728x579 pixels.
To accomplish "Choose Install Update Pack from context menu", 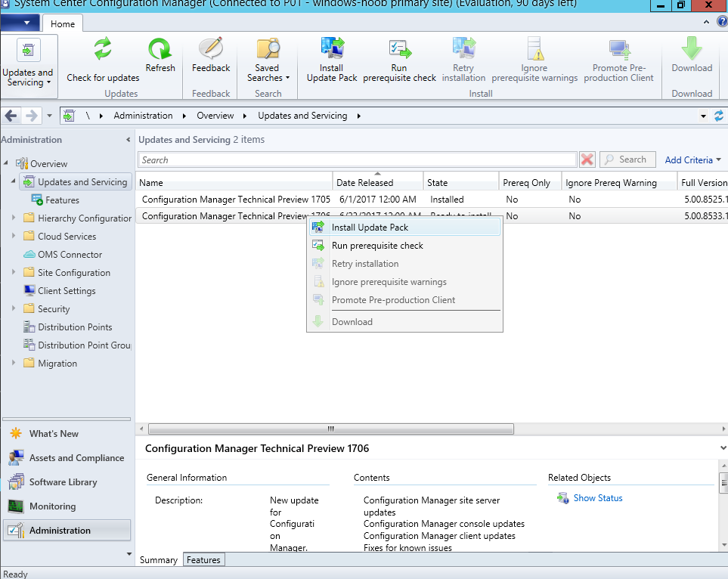I will point(404,228).
